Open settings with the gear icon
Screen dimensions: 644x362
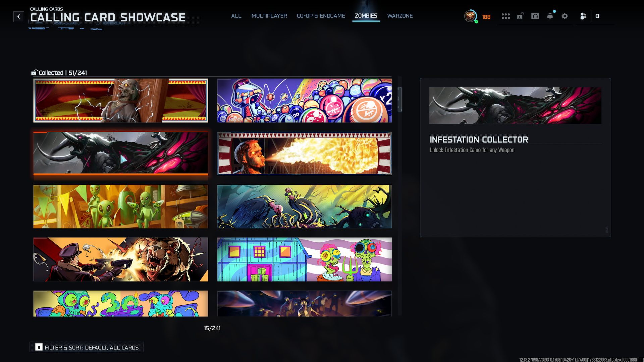[x=565, y=16]
